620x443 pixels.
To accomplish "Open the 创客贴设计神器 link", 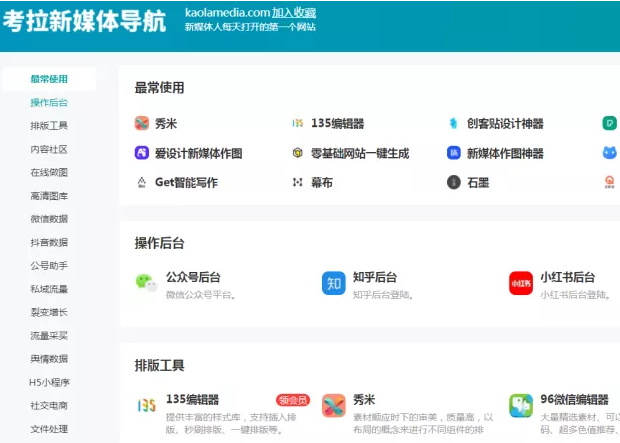I will click(x=505, y=123).
